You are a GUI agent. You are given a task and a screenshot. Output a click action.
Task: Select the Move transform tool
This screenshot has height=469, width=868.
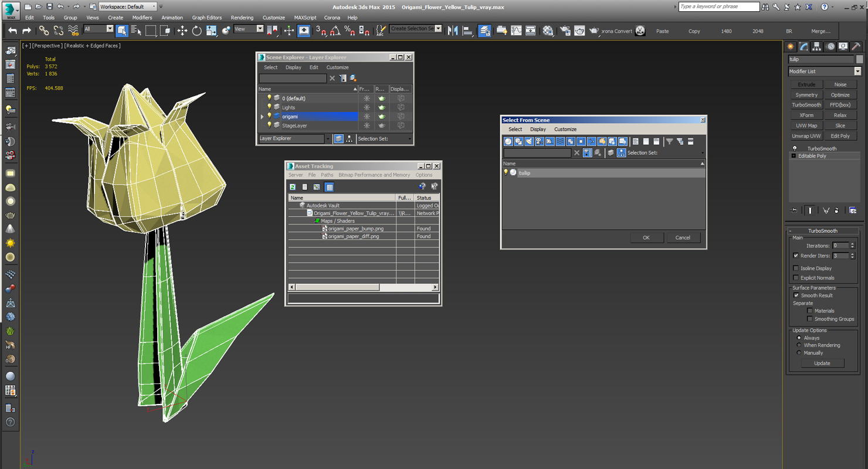[182, 30]
